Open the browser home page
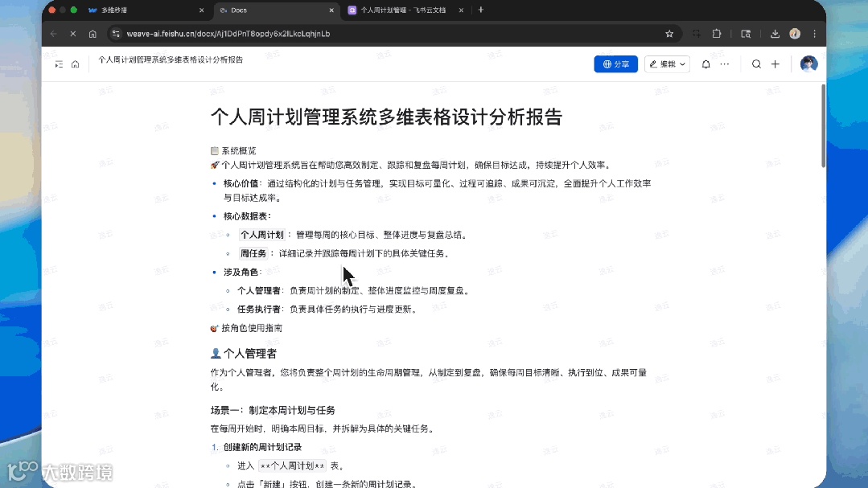 tap(93, 34)
